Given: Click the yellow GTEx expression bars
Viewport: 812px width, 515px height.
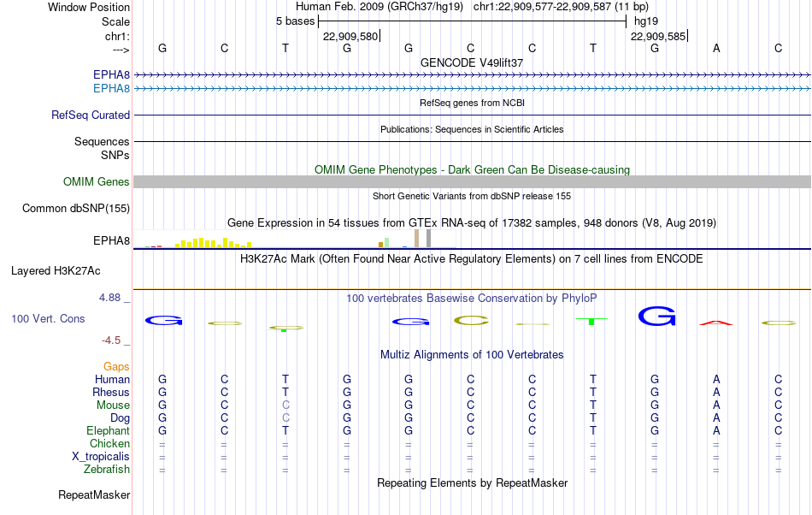Looking at the screenshot, I should (x=214, y=242).
